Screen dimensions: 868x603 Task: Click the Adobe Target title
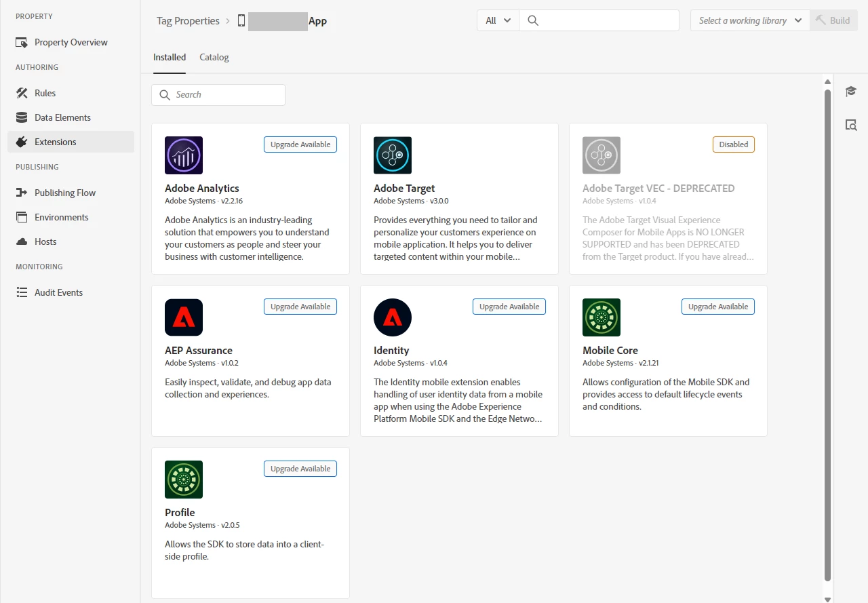point(404,188)
